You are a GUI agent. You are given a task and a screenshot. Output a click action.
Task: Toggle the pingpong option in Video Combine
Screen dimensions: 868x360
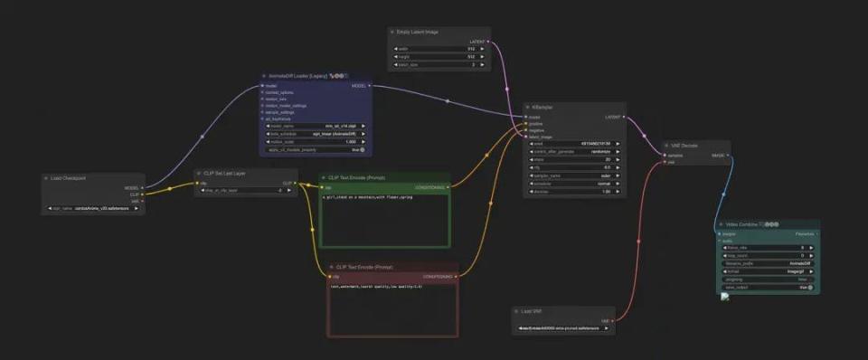768,279
